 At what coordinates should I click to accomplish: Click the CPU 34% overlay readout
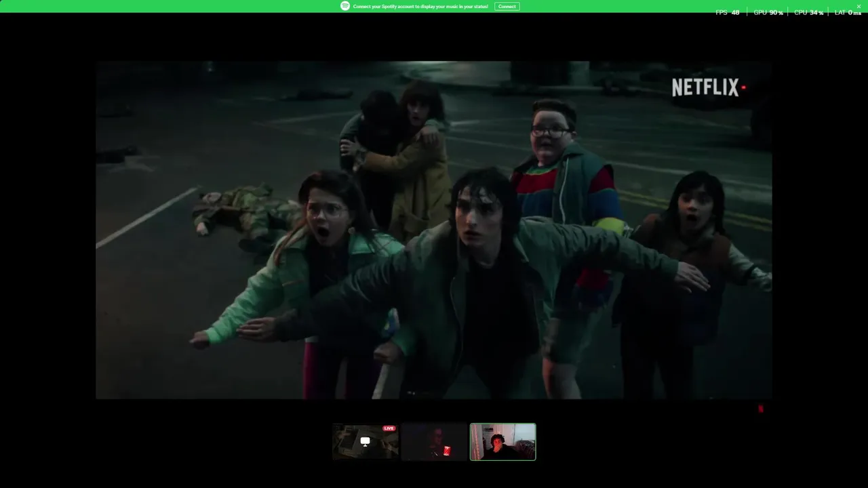pyautogui.click(x=808, y=13)
